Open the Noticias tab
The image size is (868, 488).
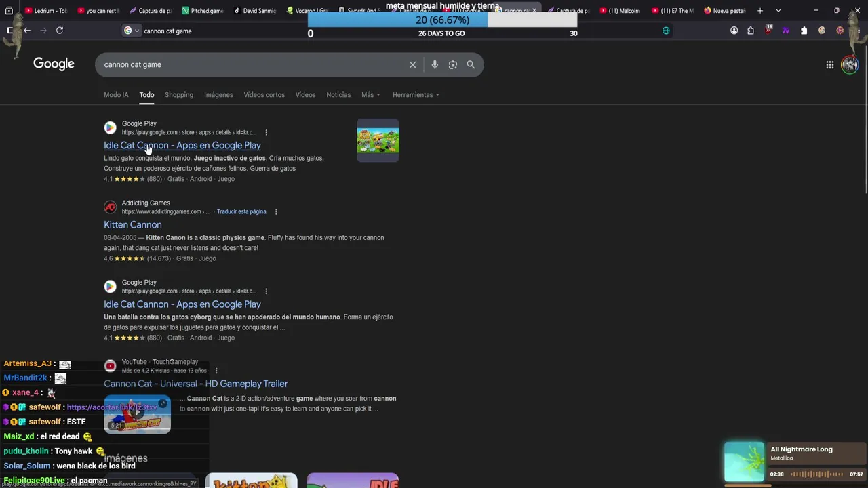pyautogui.click(x=338, y=95)
